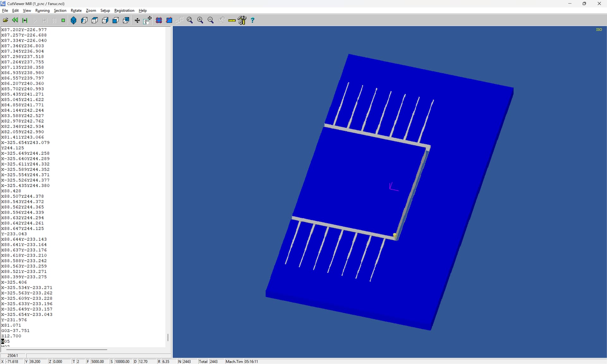Open the hammer and wrench setup tool
607x364 pixels.
coord(242,20)
